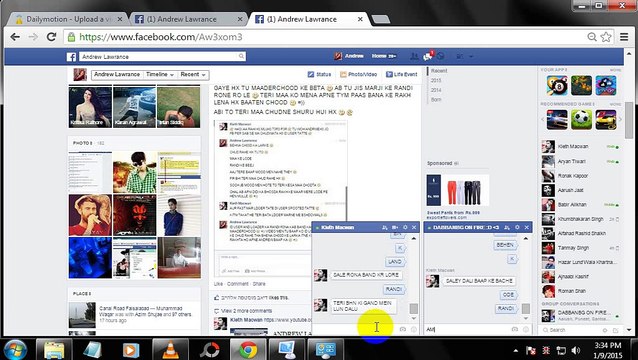Click camera icon in Kieth Macwan chat input
The width and height of the screenshot is (638, 360).
click(x=402, y=329)
